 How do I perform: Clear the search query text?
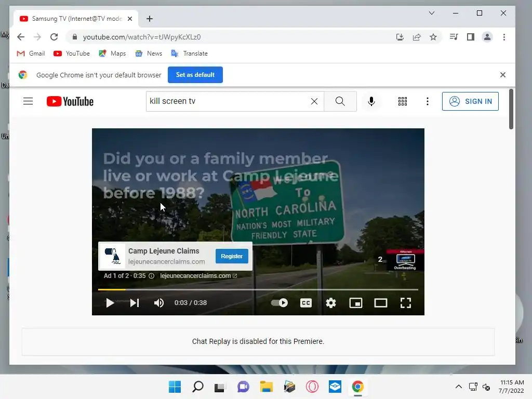[314, 101]
